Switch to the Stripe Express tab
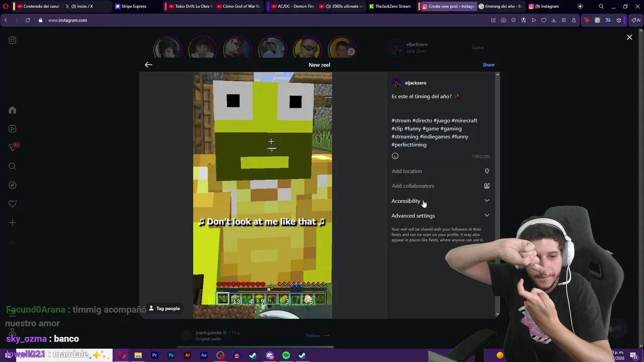This screenshot has width=644, height=362. (136, 7)
